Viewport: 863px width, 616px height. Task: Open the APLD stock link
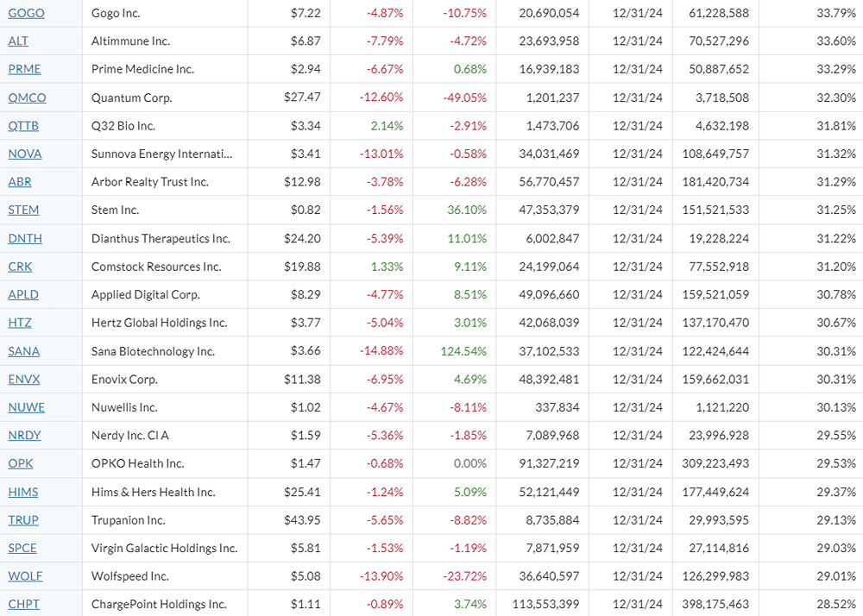pos(23,294)
